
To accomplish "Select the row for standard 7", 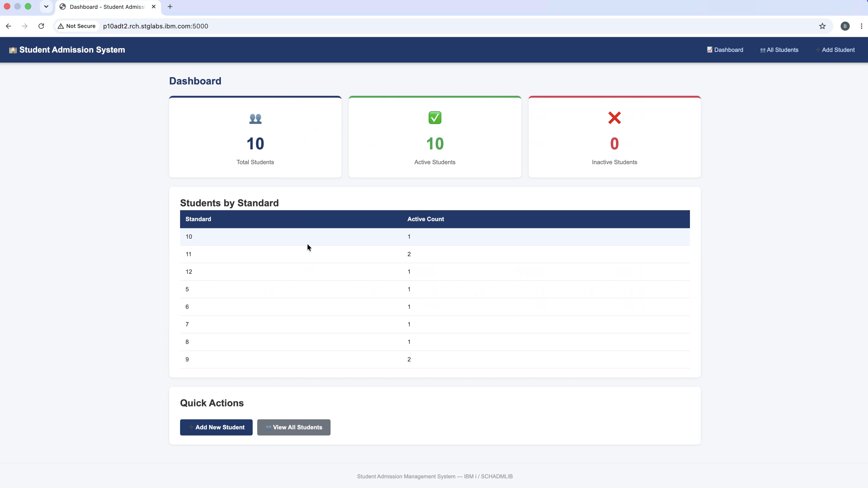I will (435, 324).
